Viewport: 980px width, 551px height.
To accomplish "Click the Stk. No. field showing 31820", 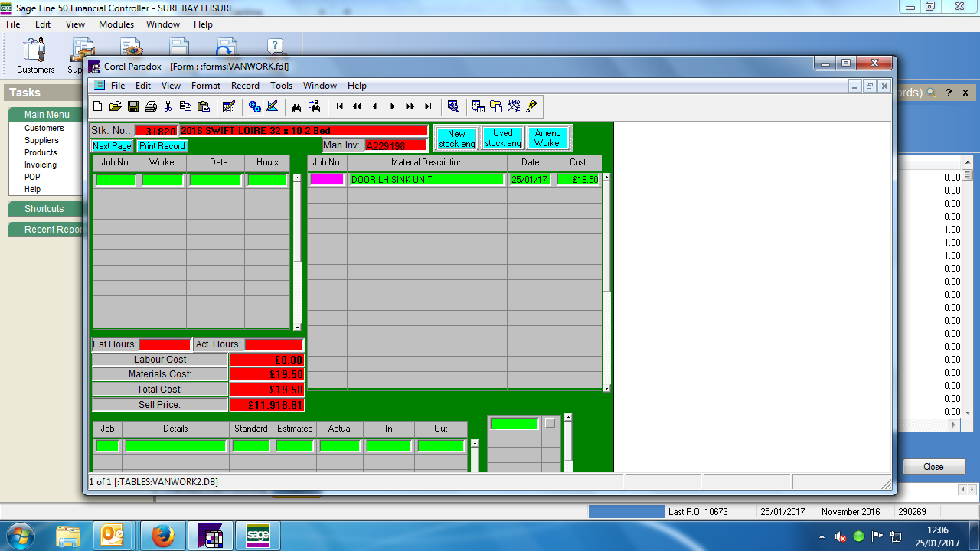I will pos(156,131).
